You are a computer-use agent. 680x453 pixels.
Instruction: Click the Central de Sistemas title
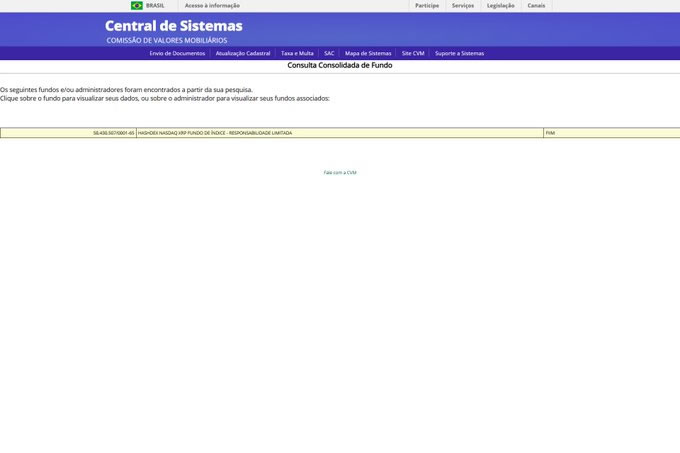pos(173,26)
